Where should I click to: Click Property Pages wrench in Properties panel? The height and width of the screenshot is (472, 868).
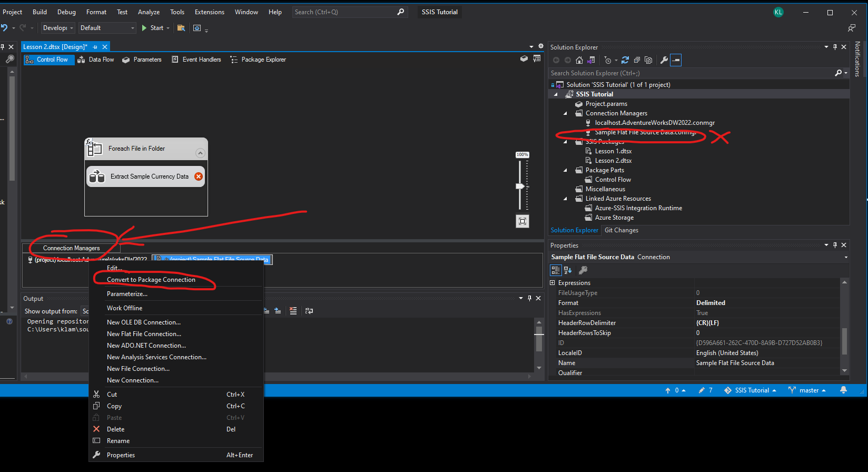coord(583,270)
